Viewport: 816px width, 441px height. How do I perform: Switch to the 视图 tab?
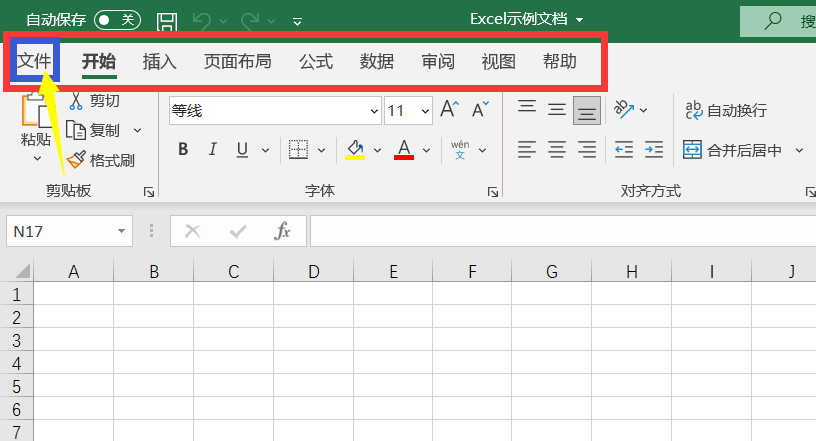499,61
